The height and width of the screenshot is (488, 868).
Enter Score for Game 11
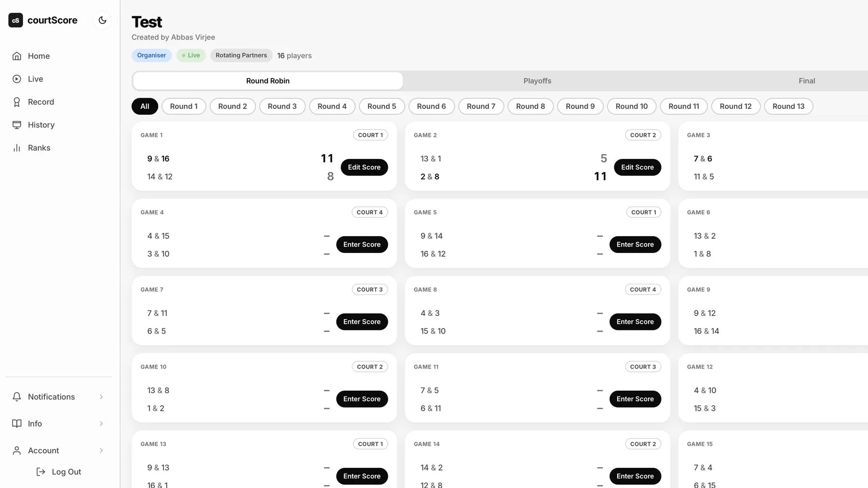click(x=635, y=399)
